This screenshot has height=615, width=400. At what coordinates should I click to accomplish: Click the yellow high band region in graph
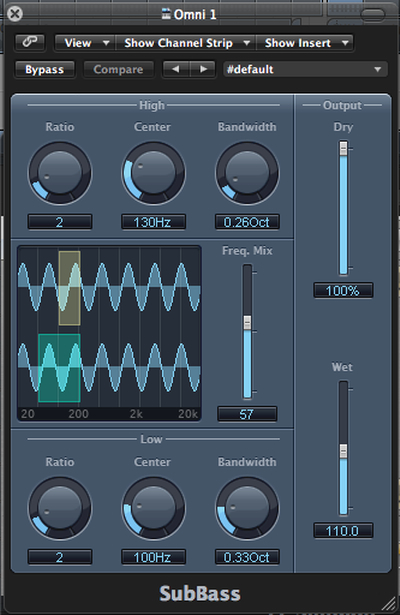69,288
